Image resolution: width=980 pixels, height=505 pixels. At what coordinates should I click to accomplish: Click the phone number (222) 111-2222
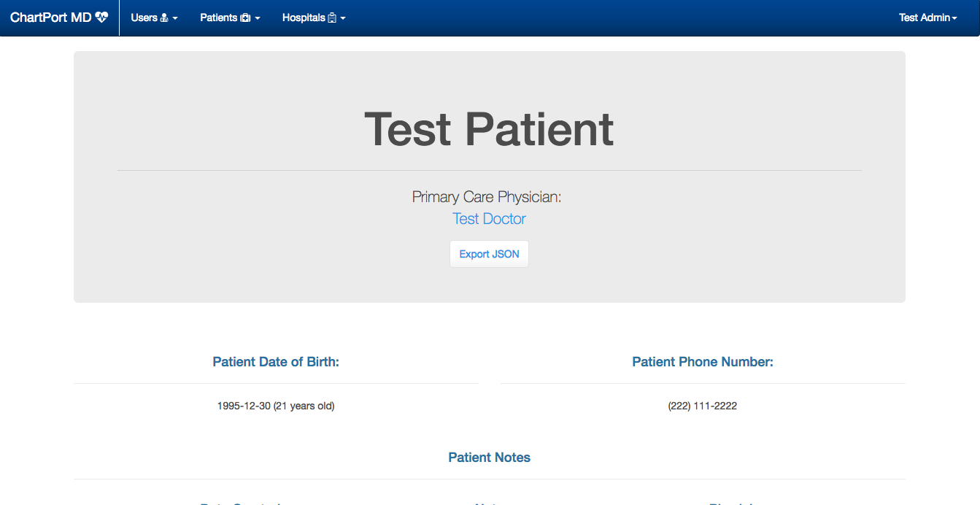point(702,406)
